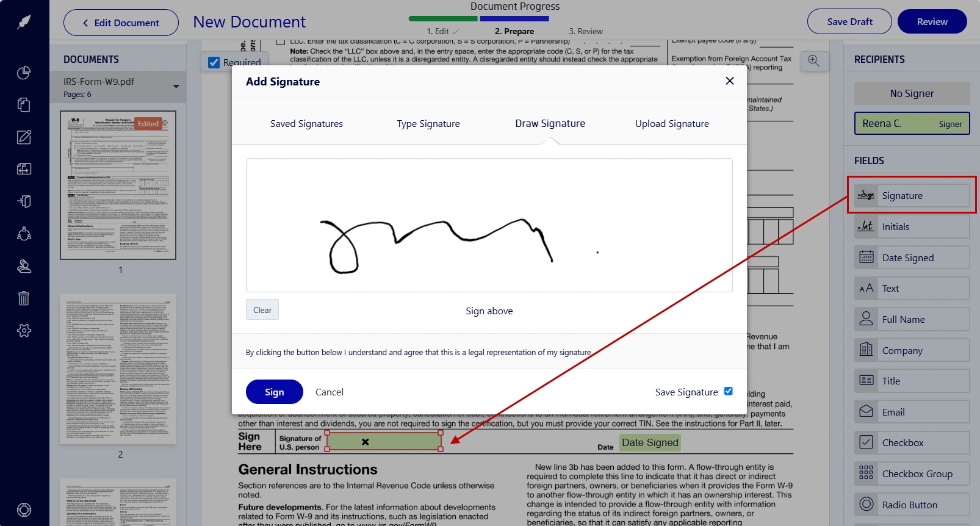The width and height of the screenshot is (980, 526).
Task: Click the blue Document Progress bar segment
Action: tap(514, 19)
